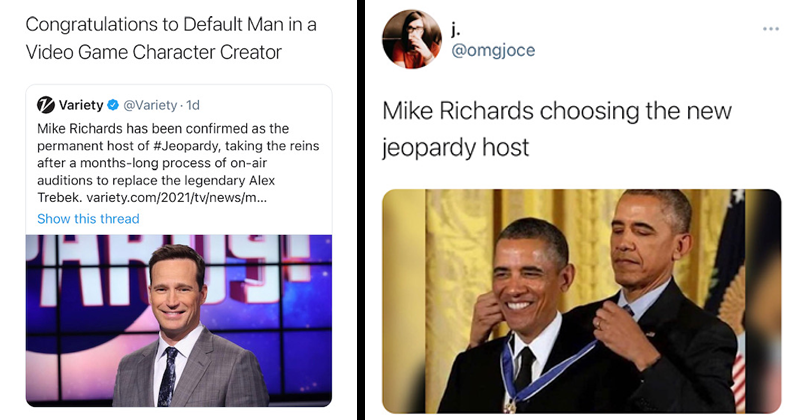Open the @omgjoce handle
The image size is (800, 420).
pos(493,50)
